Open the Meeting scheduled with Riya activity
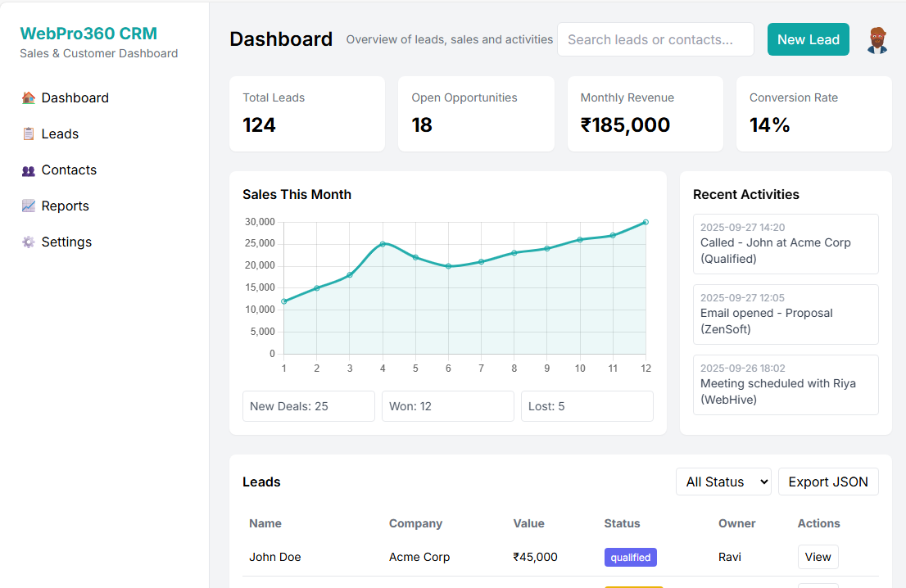This screenshot has width=906, height=588. (x=785, y=385)
